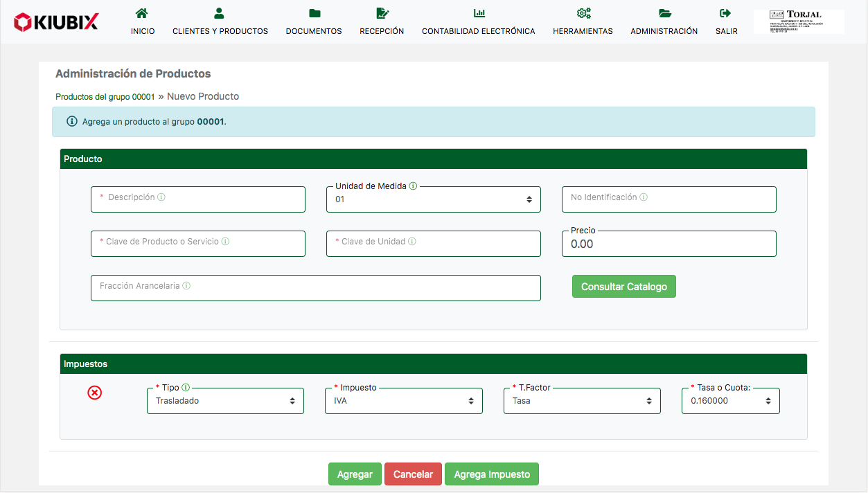Open Contabilidad Electrónica chart icon

[479, 13]
